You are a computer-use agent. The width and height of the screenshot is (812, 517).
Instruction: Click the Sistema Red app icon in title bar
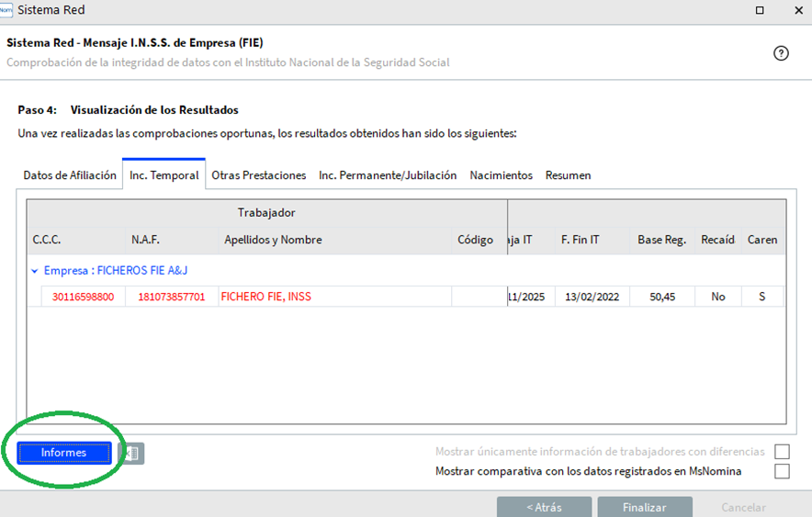pyautogui.click(x=6, y=9)
